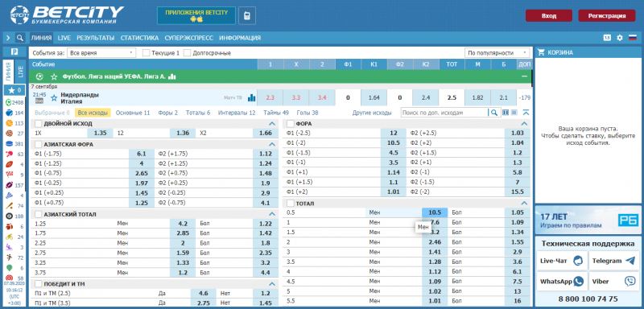
Task: Select basketball icon with 113 events
Action: (x=9, y=123)
